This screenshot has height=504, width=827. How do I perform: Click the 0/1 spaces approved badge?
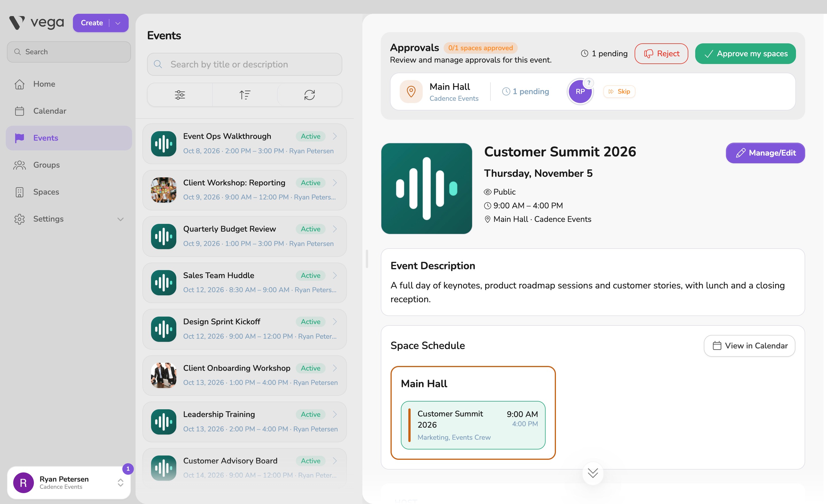pyautogui.click(x=480, y=48)
